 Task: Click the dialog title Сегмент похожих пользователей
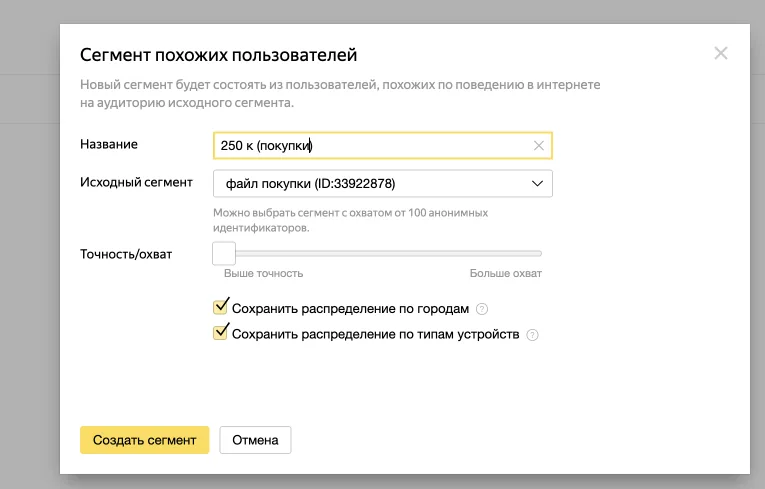219,55
